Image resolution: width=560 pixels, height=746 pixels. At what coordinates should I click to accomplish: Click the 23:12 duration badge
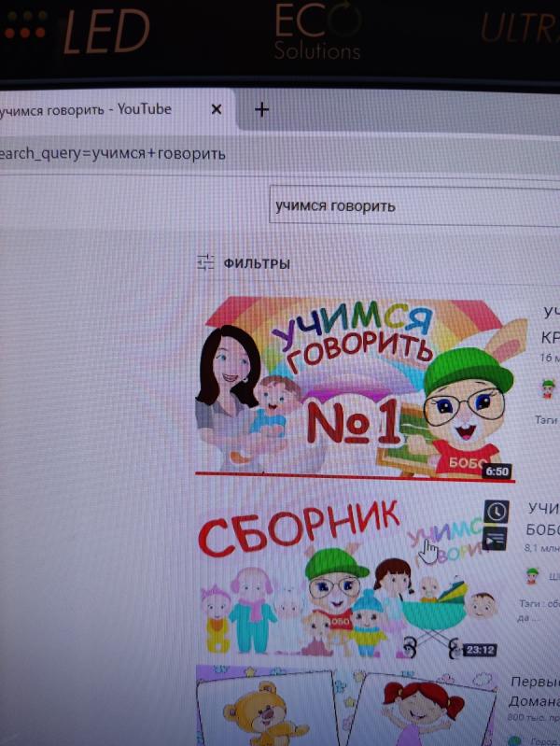(479, 650)
